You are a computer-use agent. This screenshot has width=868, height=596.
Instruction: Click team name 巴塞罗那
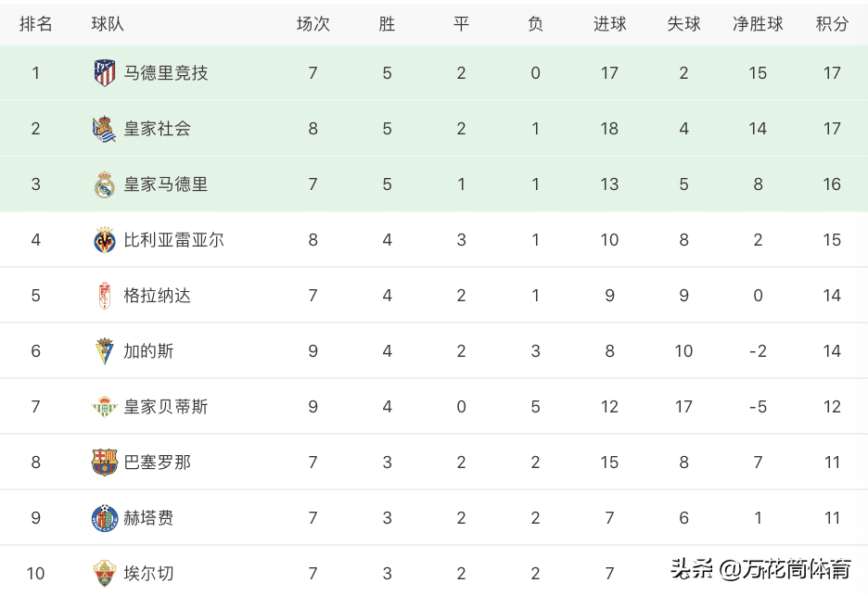pos(158,463)
